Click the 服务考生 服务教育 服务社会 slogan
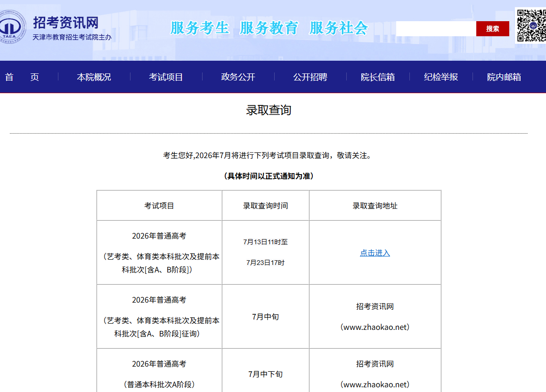This screenshot has height=392, width=546. [269, 28]
